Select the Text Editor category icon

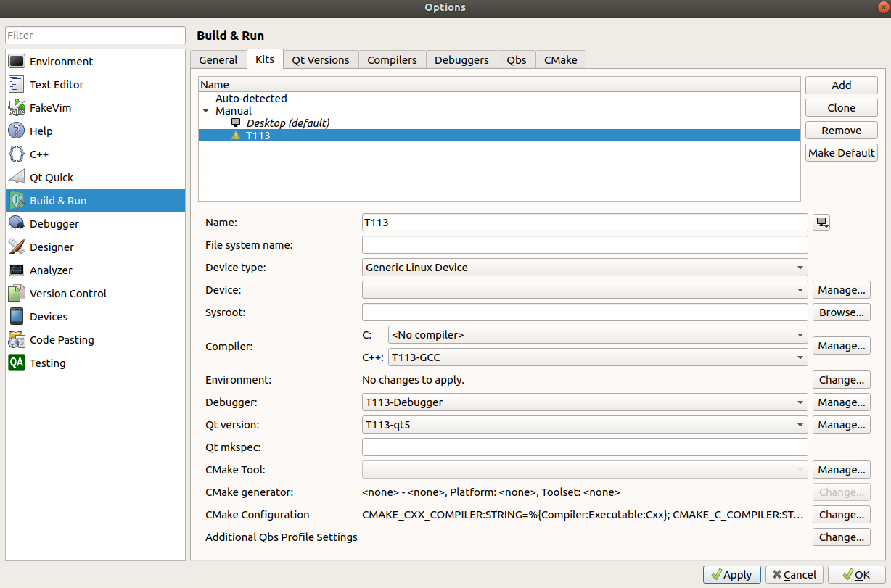17,85
